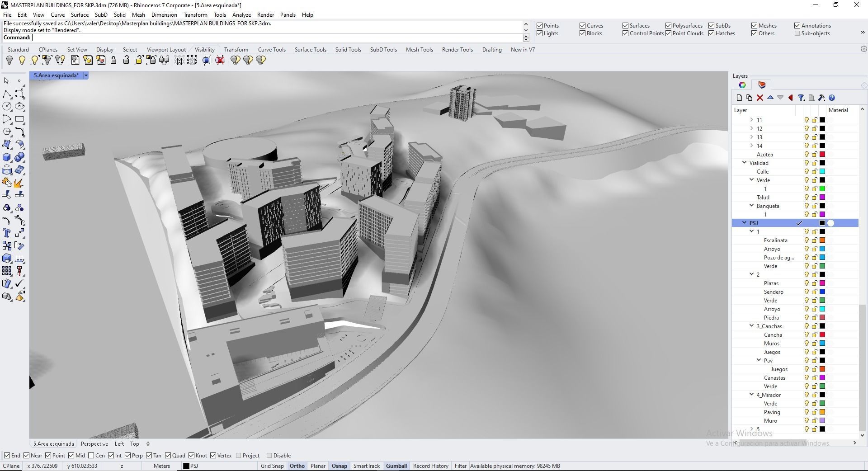The image size is (868, 471).
Task: Toggle the Curves filter checkbox
Action: pyautogui.click(x=582, y=26)
